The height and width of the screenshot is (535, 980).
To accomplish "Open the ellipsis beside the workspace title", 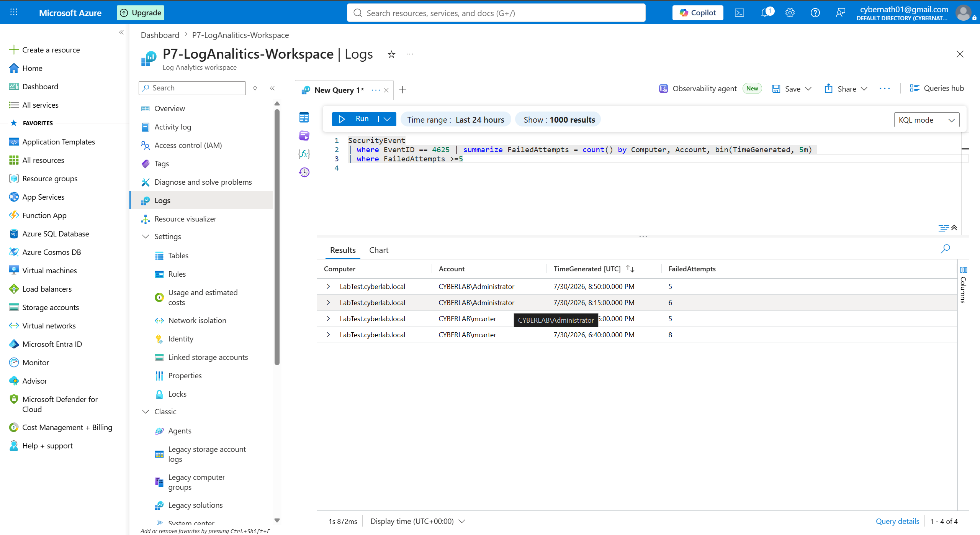I will pyautogui.click(x=410, y=54).
